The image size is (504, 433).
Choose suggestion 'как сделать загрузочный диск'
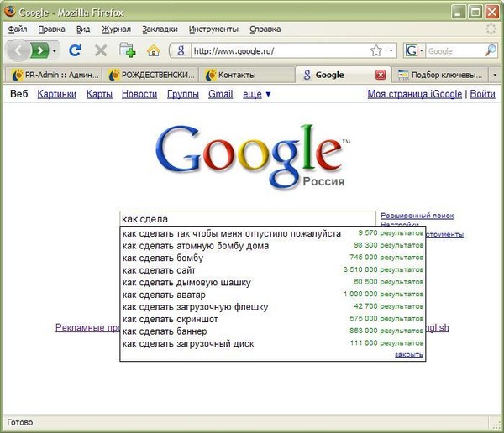(272, 343)
